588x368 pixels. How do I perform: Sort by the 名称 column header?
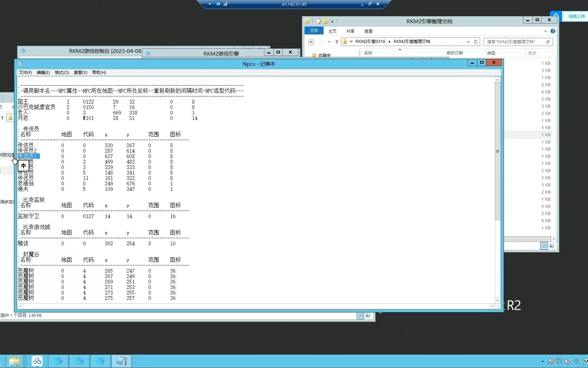tap(368, 53)
